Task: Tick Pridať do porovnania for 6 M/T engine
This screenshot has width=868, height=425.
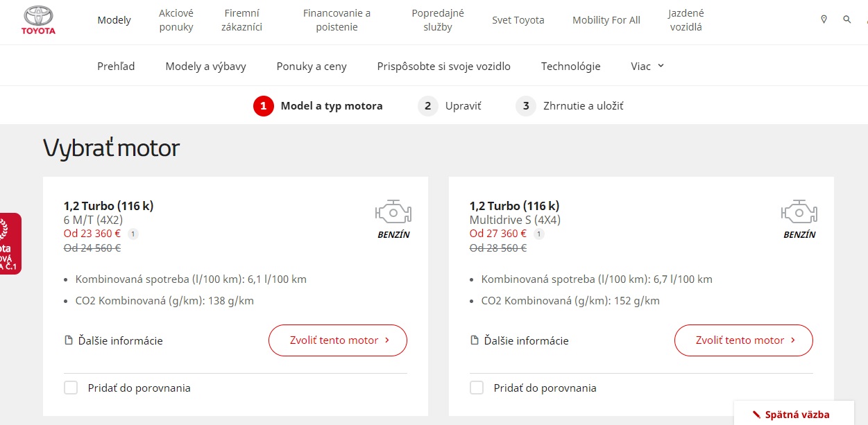Action: click(x=71, y=388)
